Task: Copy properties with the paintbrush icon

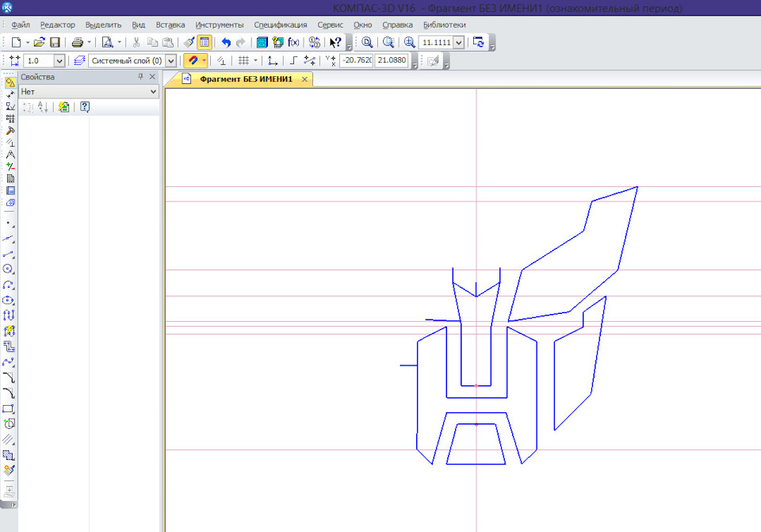Action: point(189,43)
